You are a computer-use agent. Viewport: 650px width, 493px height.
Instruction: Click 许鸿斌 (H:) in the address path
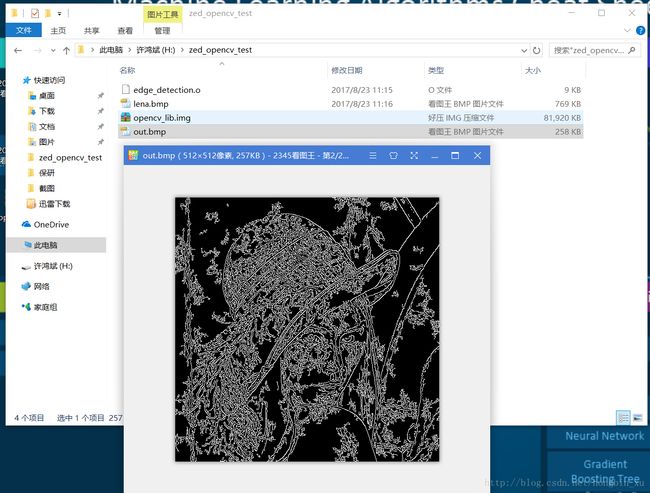point(155,50)
